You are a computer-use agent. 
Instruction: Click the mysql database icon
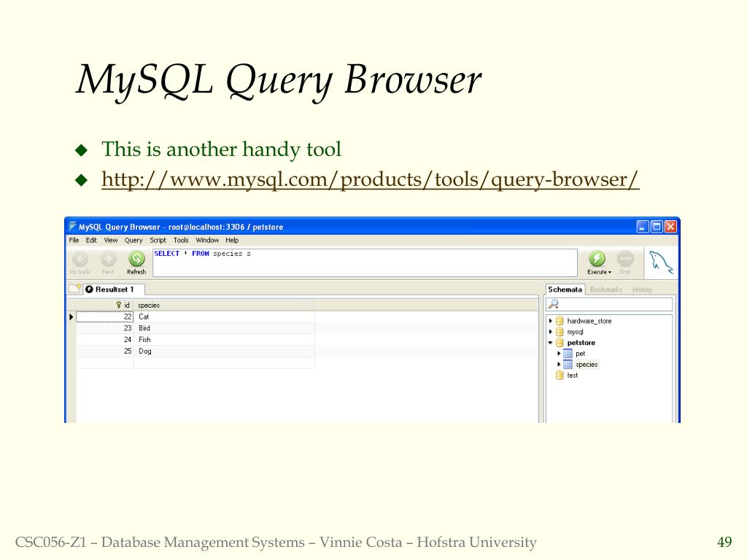560,332
